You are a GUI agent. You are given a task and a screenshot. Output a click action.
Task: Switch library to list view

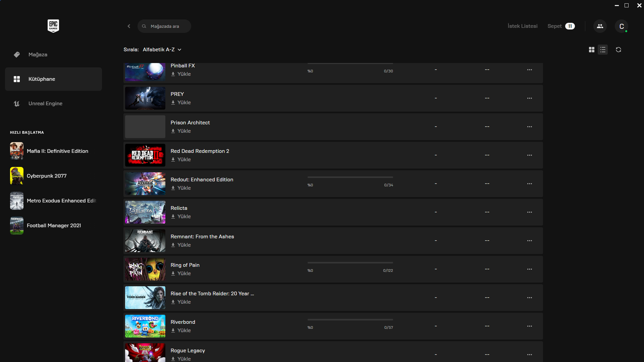[603, 50]
